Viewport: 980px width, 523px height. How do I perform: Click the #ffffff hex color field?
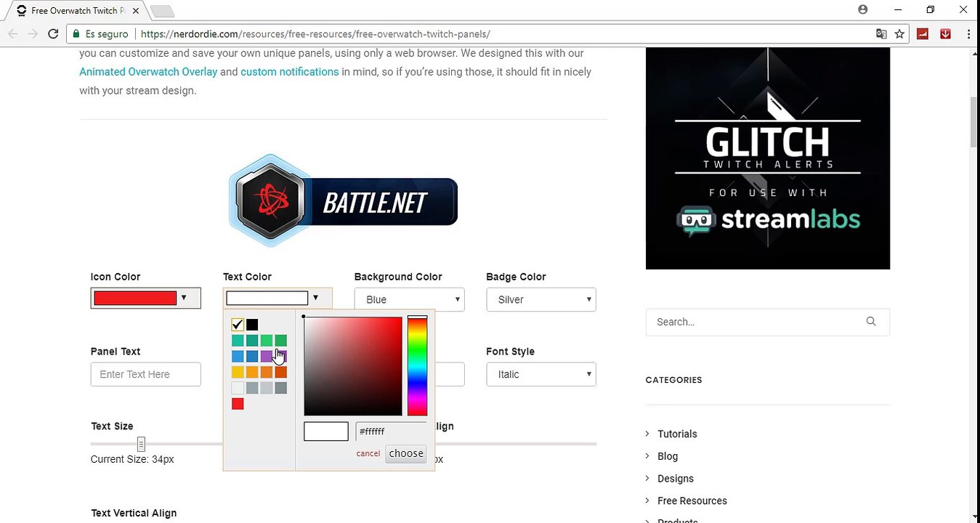click(x=391, y=431)
